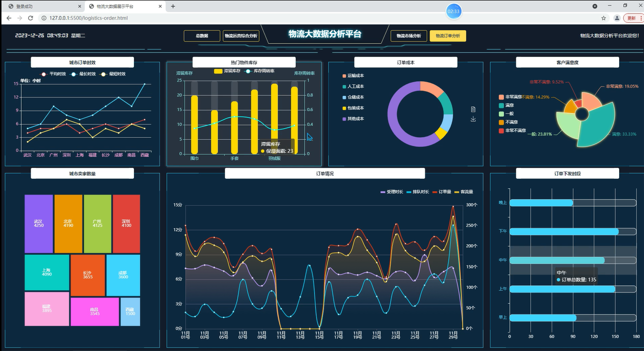Click the red 更新 browser update button
644x351 pixels.
click(632, 18)
